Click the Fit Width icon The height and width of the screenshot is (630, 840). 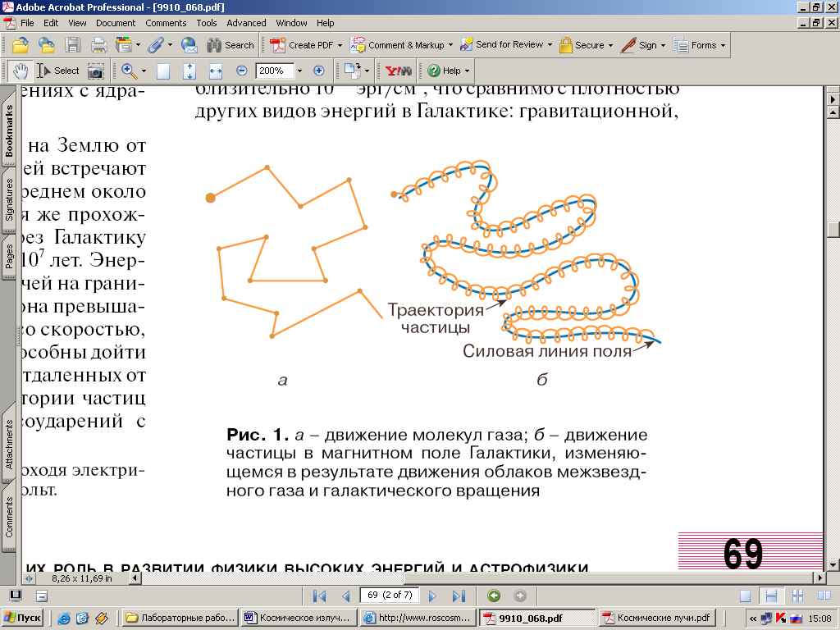pyautogui.click(x=216, y=71)
